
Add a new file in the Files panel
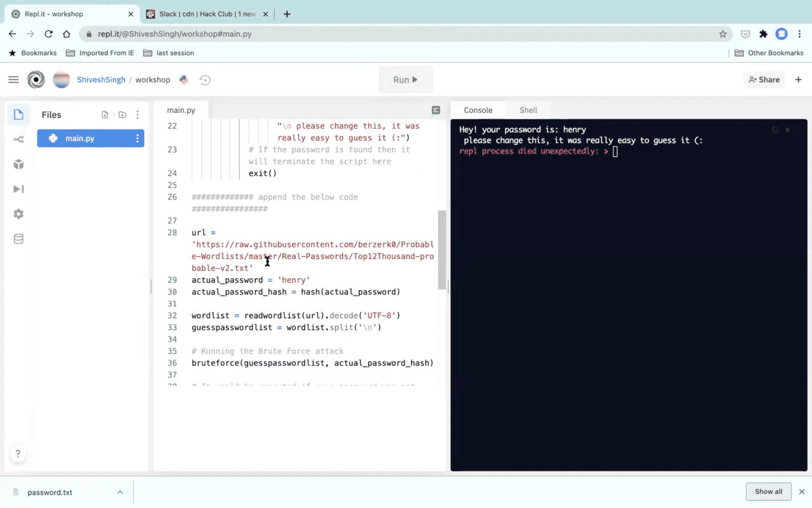click(105, 115)
